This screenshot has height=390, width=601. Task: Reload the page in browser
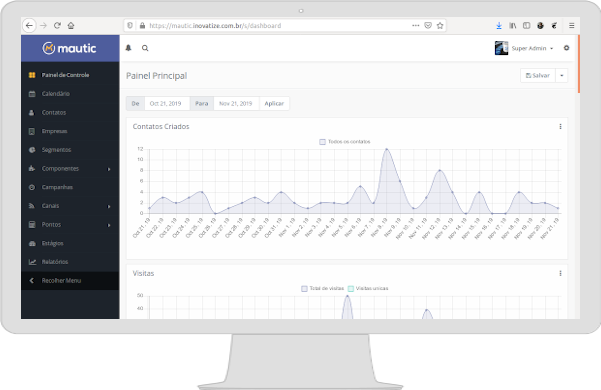(57, 26)
